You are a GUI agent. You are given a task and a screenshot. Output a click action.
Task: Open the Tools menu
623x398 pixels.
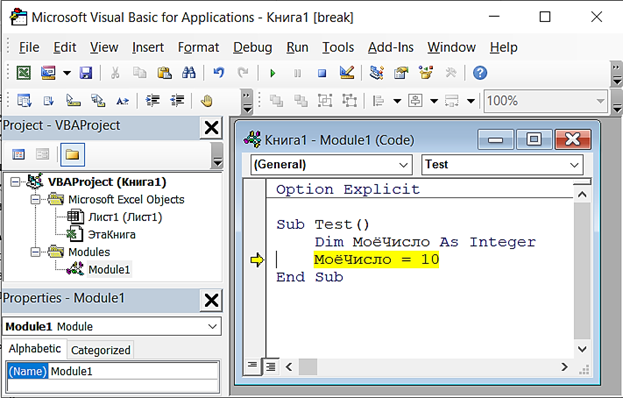pos(338,48)
